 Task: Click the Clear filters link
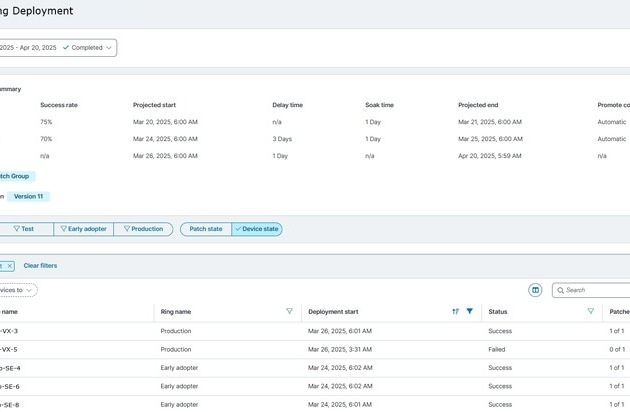tap(40, 266)
